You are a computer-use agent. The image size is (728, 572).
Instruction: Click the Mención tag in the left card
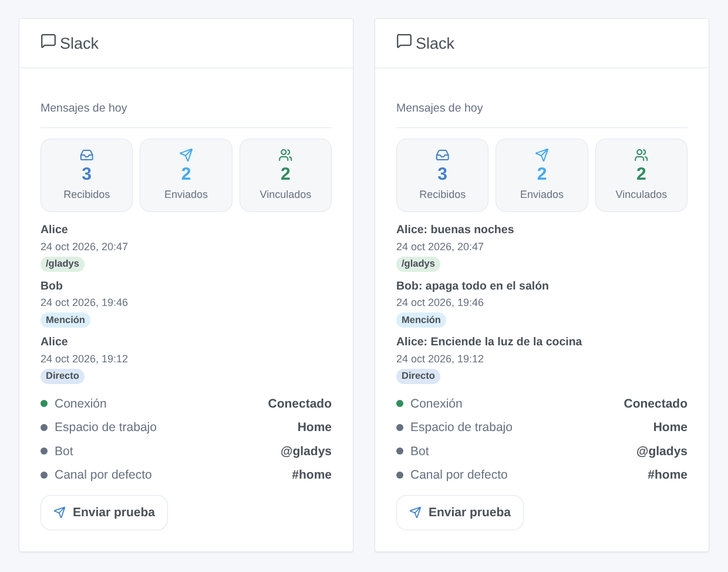(65, 320)
